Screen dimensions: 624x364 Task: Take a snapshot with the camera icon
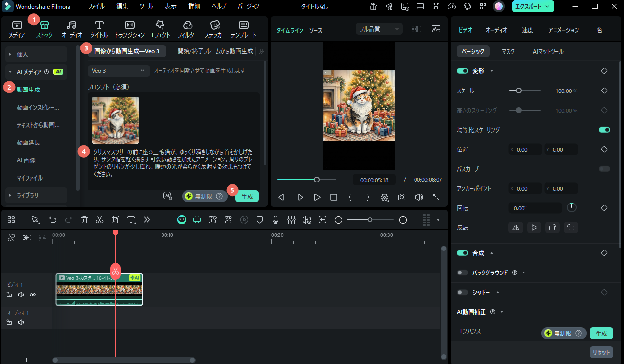tap(401, 197)
